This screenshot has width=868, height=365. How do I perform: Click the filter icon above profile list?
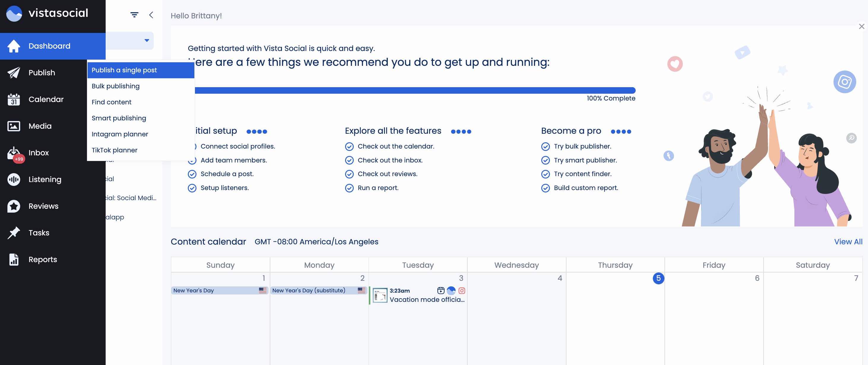point(134,15)
